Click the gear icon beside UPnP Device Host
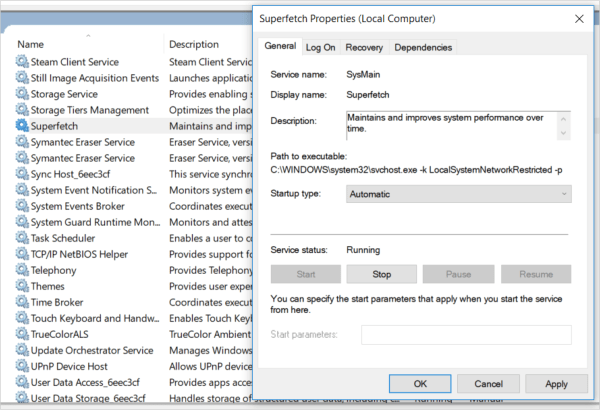 [22, 366]
